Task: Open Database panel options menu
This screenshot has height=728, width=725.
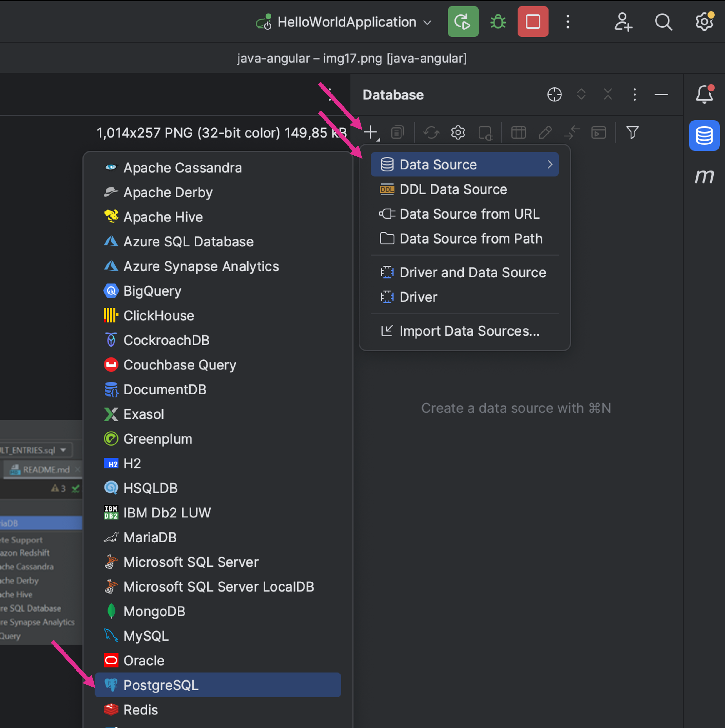Action: coord(635,95)
